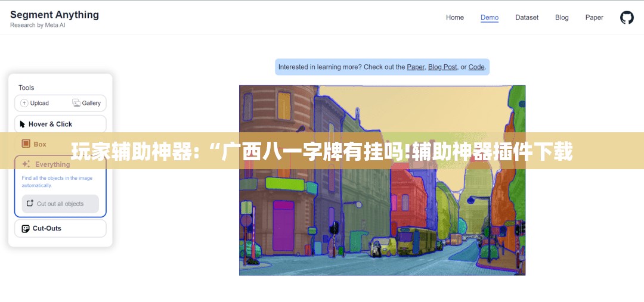644x302 pixels.
Task: Select the Box tool icon
Action: tap(26, 144)
